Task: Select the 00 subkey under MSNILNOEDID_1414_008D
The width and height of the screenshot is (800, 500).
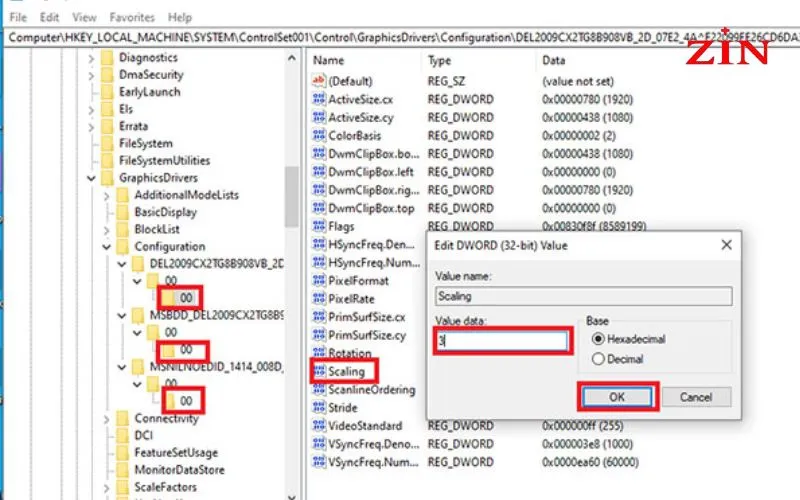Action: coord(186,401)
